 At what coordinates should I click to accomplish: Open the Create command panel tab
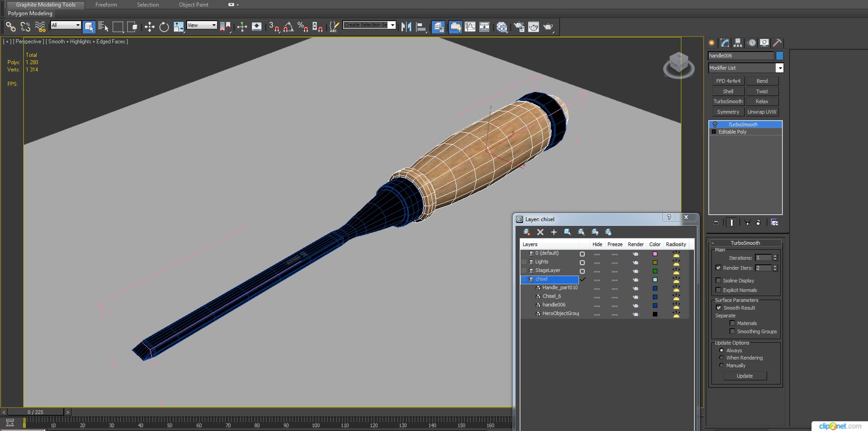point(712,43)
